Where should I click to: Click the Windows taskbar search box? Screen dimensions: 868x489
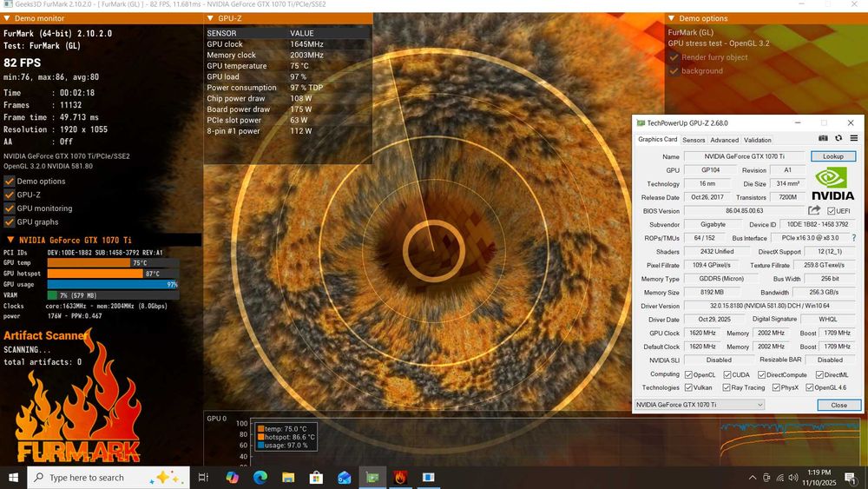[87, 478]
